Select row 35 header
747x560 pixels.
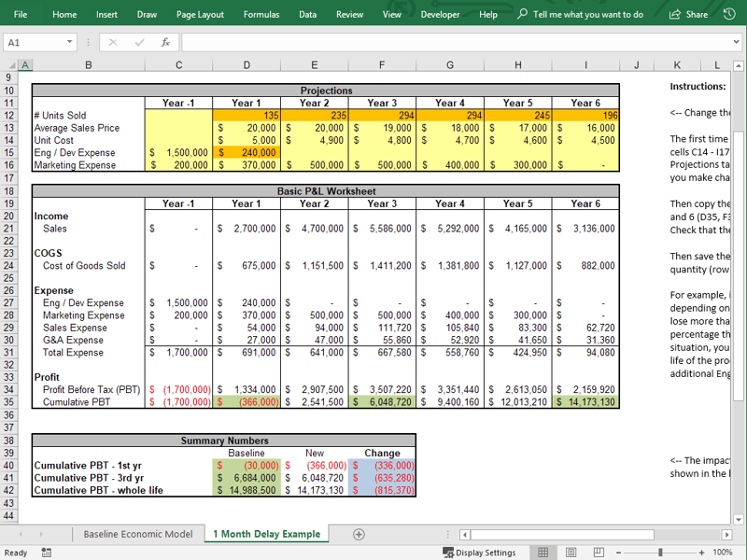[x=8, y=402]
